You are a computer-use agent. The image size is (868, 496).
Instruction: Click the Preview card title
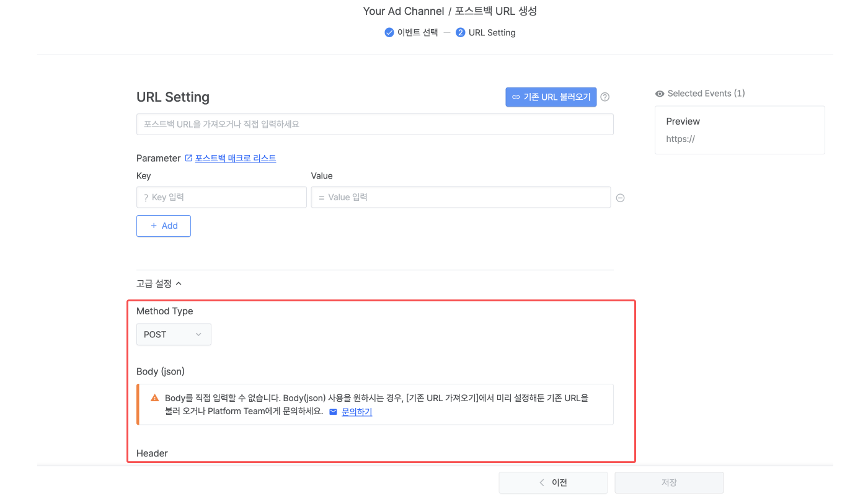click(x=683, y=122)
